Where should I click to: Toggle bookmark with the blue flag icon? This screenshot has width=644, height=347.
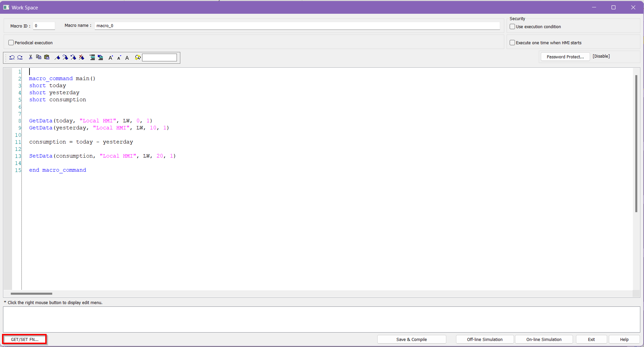pyautogui.click(x=57, y=57)
